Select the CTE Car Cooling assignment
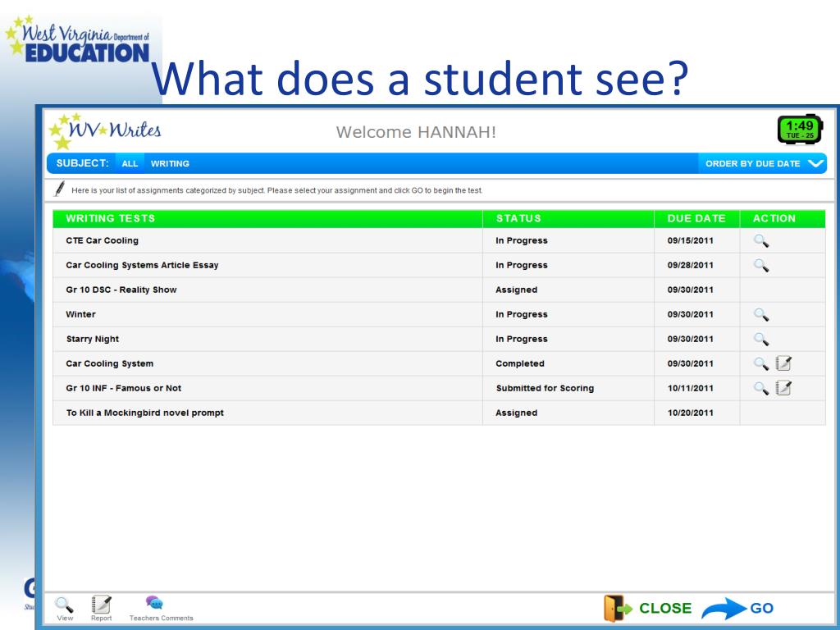The image size is (840, 630). tap(440, 240)
